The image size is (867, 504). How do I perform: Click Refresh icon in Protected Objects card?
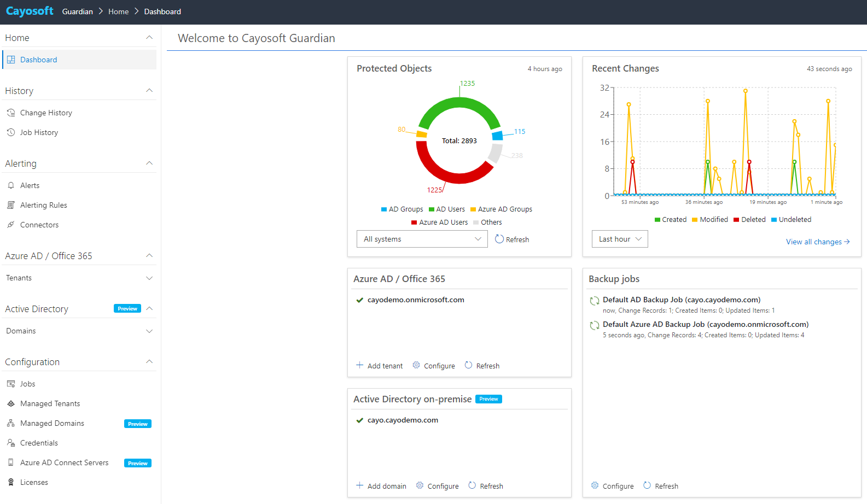tap(499, 239)
